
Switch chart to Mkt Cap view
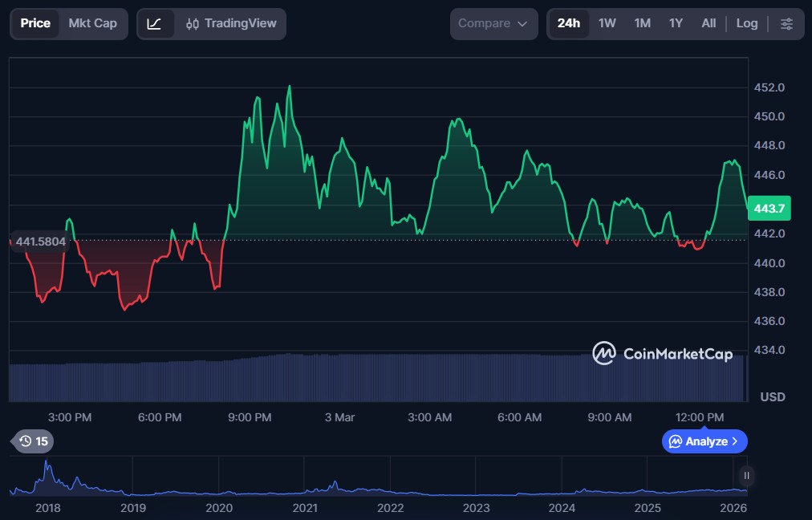point(92,24)
